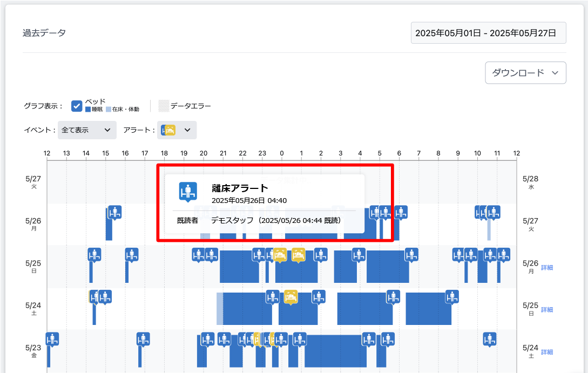Open the 5/25 row bed-exit marker at 16:00

coord(132,254)
